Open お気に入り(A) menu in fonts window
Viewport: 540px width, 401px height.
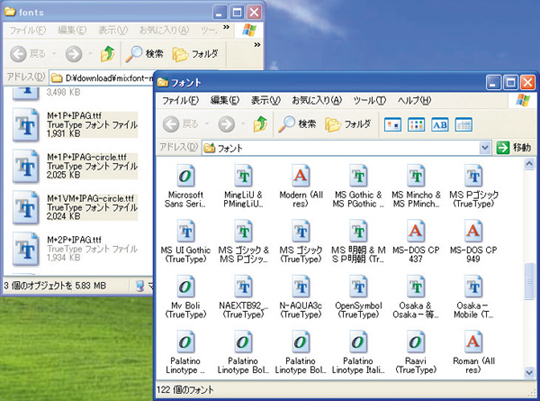click(164, 30)
